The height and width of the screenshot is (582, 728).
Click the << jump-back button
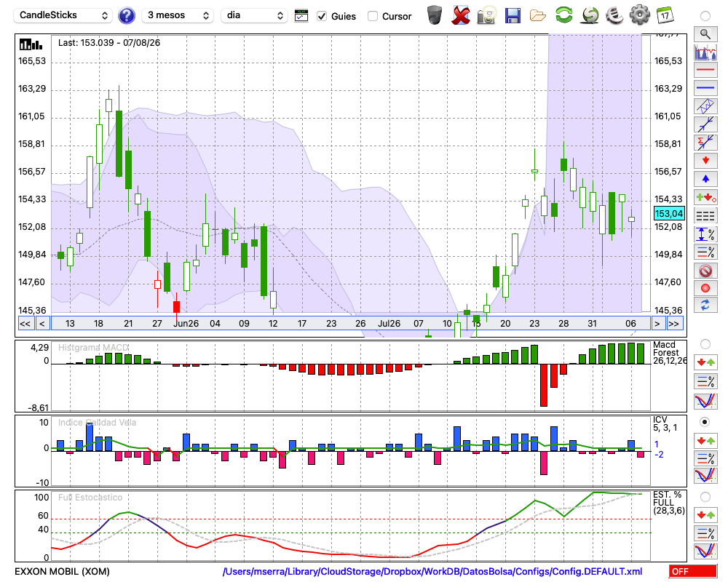(x=25, y=324)
